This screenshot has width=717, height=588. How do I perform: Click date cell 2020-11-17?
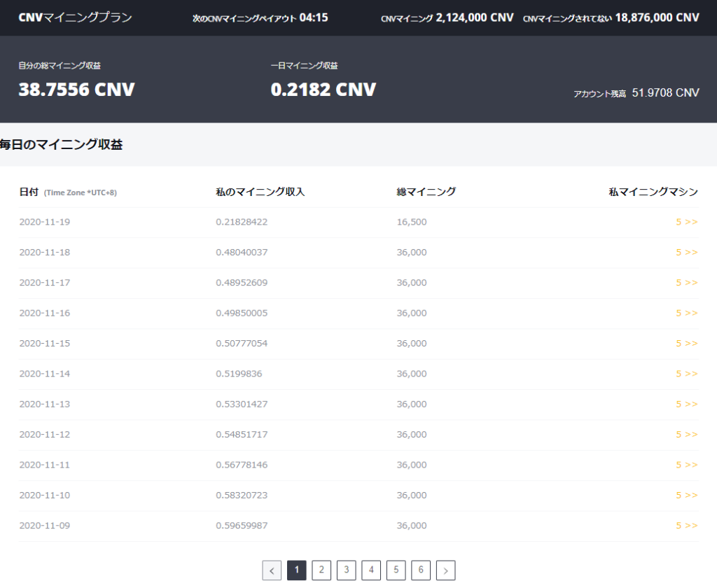[45, 283]
